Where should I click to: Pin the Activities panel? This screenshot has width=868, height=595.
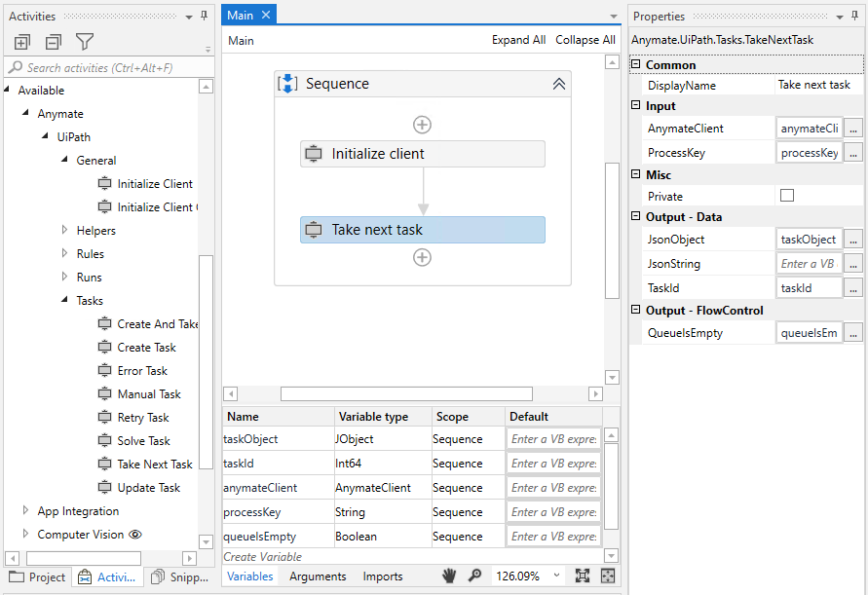pyautogui.click(x=205, y=16)
